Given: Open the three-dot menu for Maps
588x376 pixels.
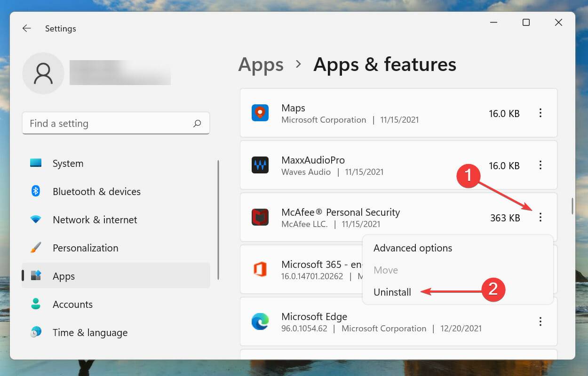Looking at the screenshot, I should [x=540, y=113].
